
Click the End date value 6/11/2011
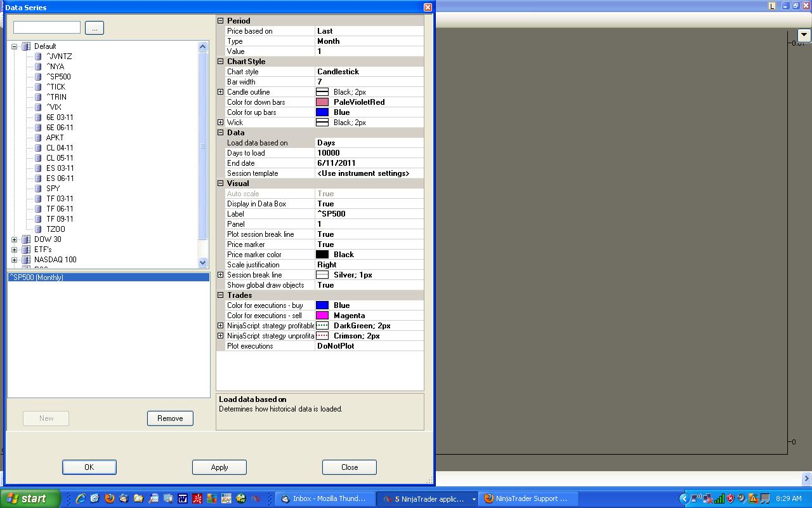coord(370,163)
